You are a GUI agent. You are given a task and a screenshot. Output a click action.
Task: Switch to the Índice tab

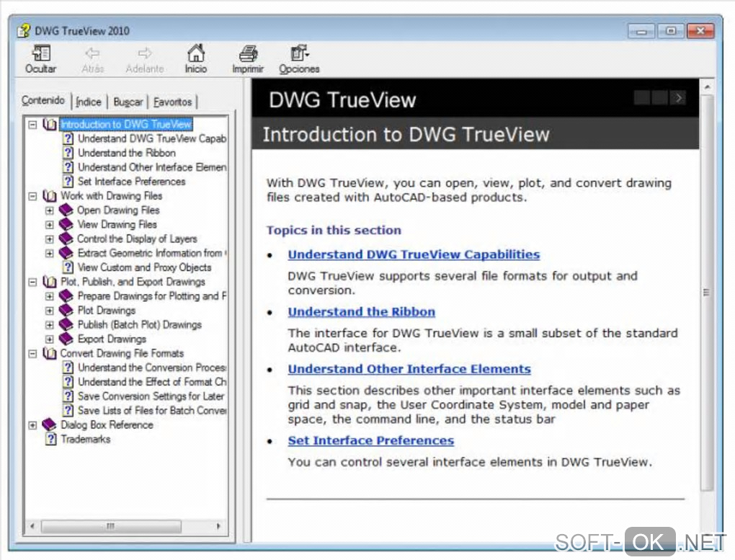coord(89,102)
